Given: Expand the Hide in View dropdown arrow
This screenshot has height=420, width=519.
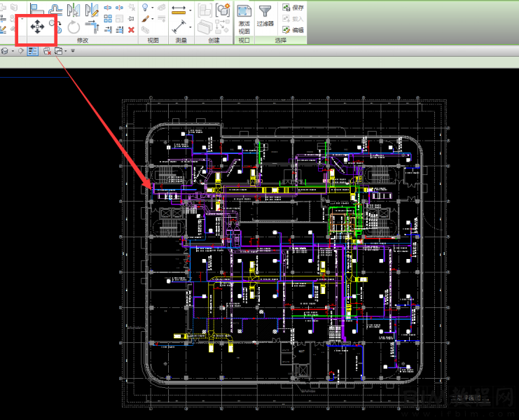Looking at the screenshot, I should pyautogui.click(x=153, y=8).
